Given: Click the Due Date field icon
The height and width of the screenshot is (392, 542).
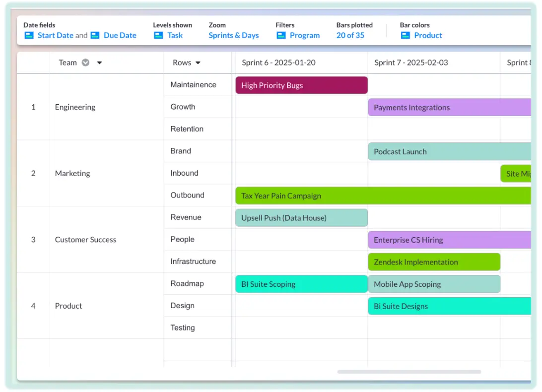Looking at the screenshot, I should click(x=95, y=35).
